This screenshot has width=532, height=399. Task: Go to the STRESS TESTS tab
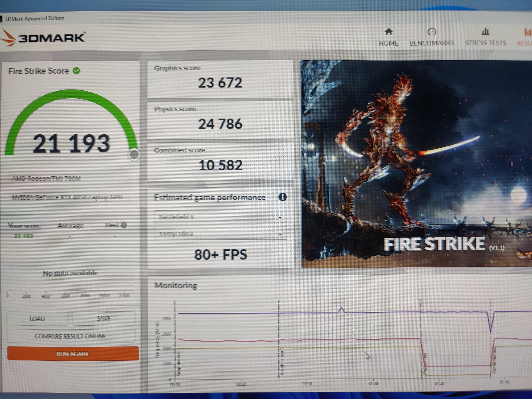pyautogui.click(x=485, y=43)
